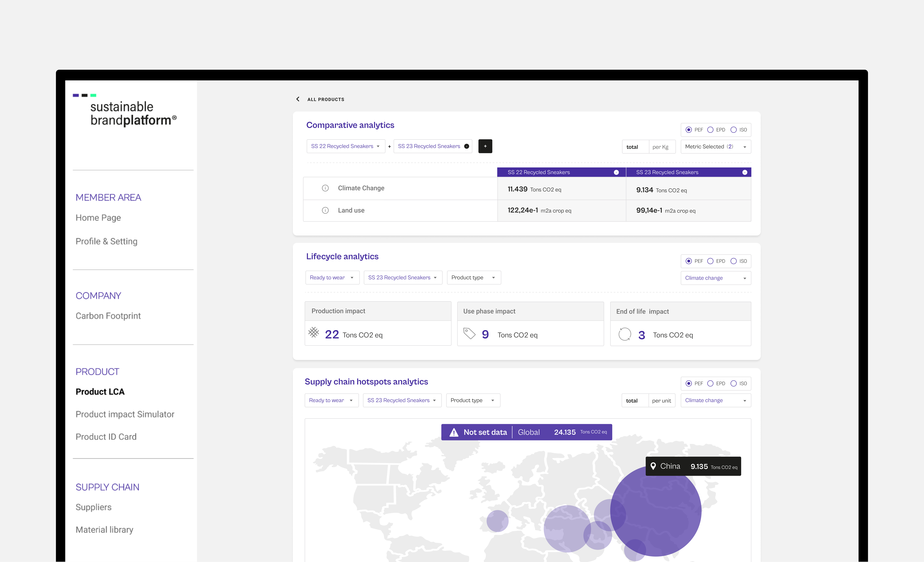Open Carbon Footprint in sidebar

pos(108,316)
